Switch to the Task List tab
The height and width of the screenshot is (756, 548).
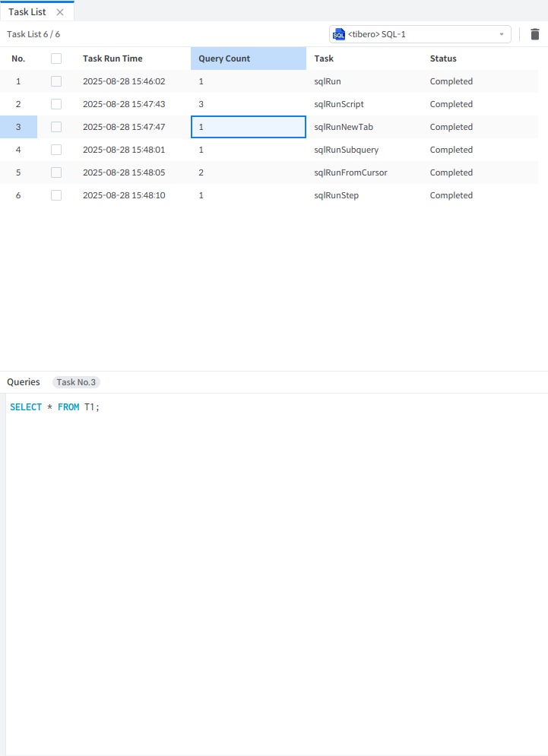[27, 12]
